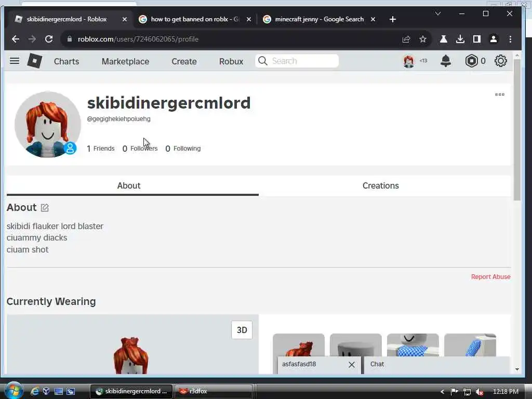The width and height of the screenshot is (532, 399).
Task: Click the Report Abuse link
Action: 490,277
